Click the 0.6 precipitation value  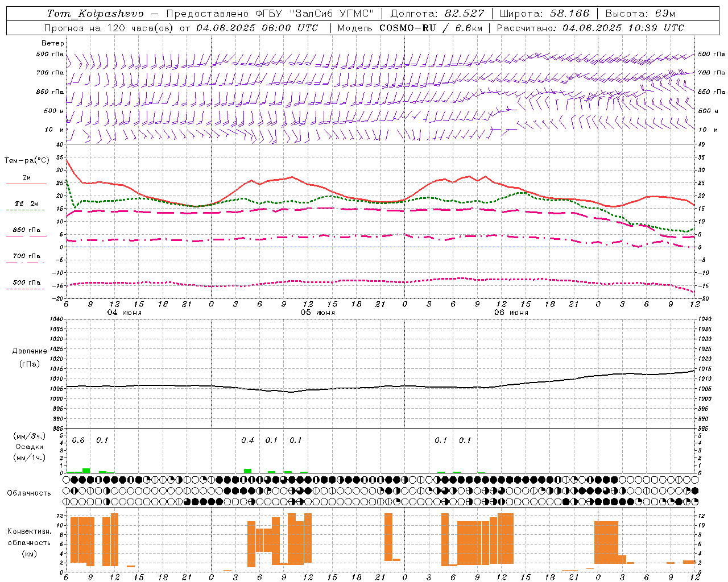[x=78, y=440]
